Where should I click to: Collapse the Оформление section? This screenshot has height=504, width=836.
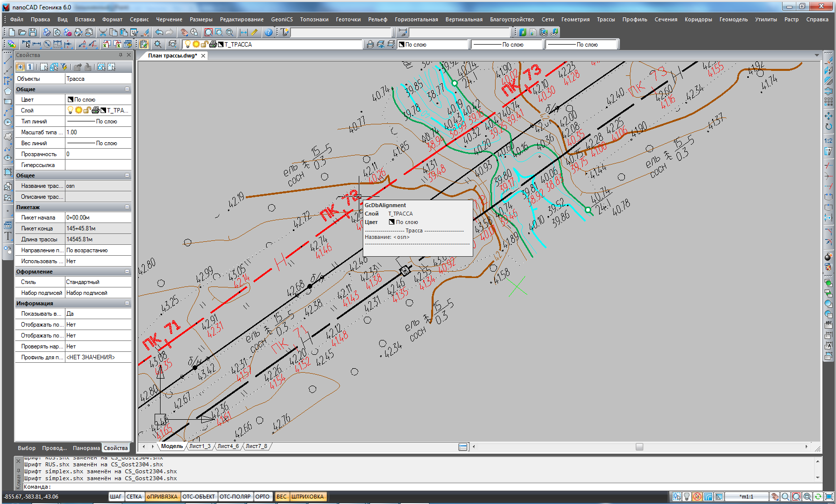127,272
